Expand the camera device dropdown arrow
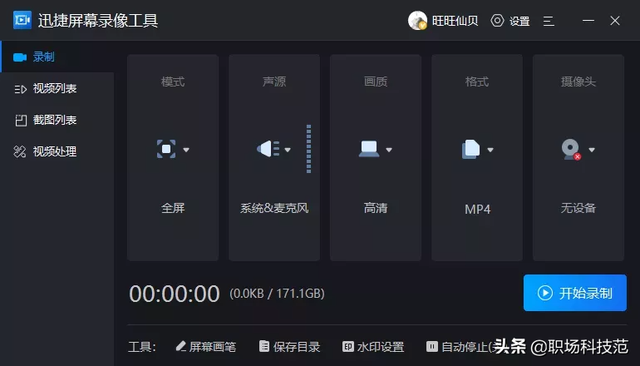 click(x=592, y=150)
